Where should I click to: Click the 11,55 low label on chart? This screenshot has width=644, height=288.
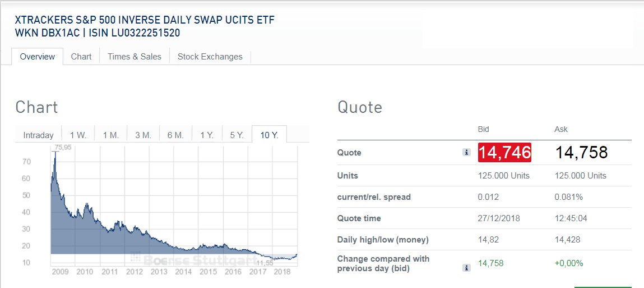click(x=265, y=262)
